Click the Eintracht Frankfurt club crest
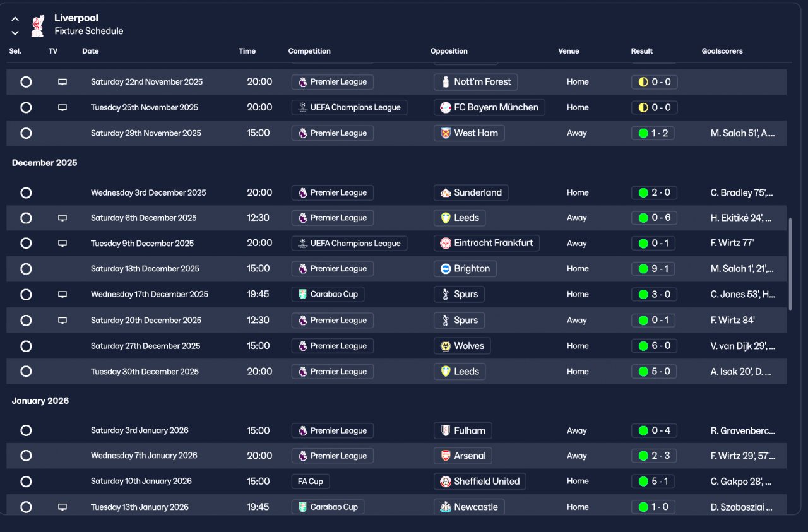This screenshot has width=808, height=532. click(446, 244)
